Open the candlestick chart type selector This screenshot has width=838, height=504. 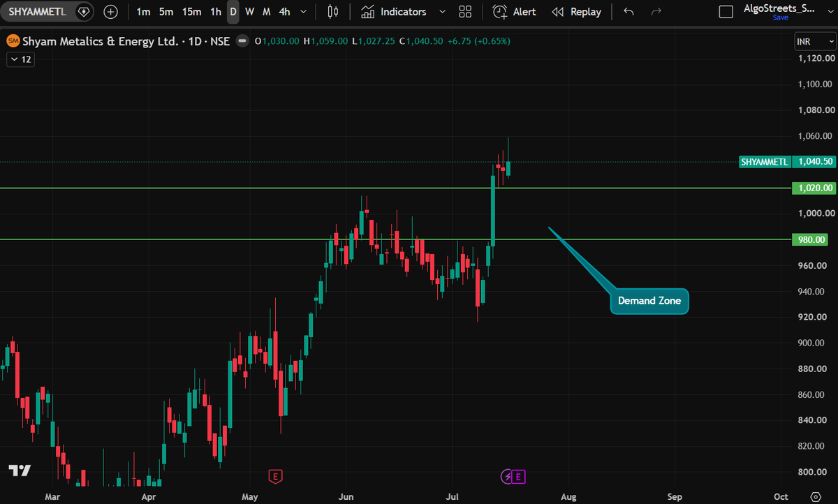tap(332, 12)
